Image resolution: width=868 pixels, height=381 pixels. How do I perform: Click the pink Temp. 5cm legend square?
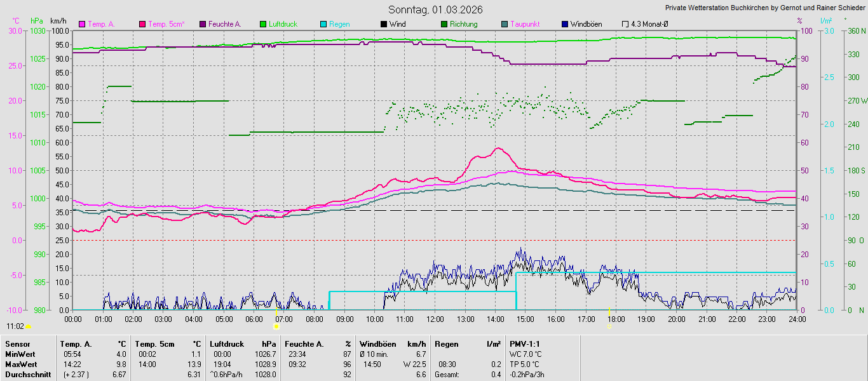click(142, 24)
